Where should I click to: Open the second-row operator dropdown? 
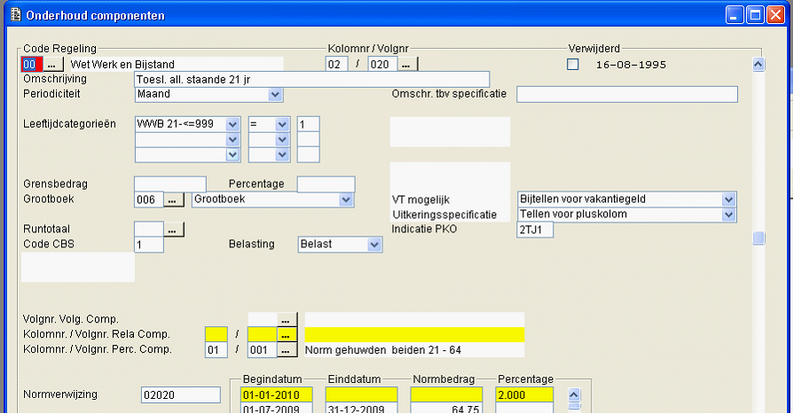point(282,139)
